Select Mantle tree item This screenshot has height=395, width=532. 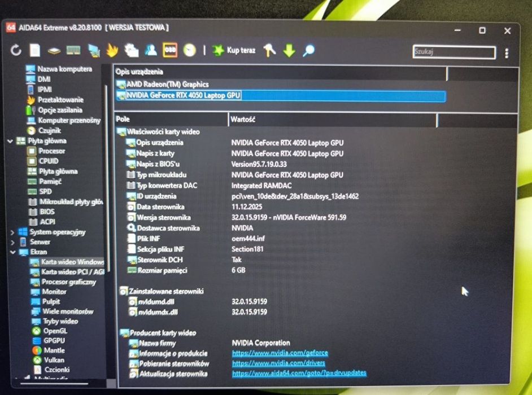point(49,350)
